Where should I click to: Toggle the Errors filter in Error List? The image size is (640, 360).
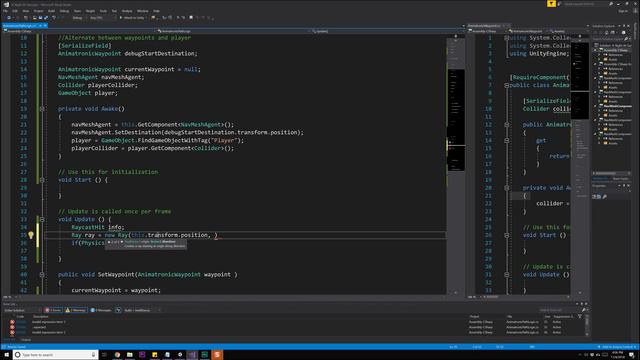click(53, 310)
